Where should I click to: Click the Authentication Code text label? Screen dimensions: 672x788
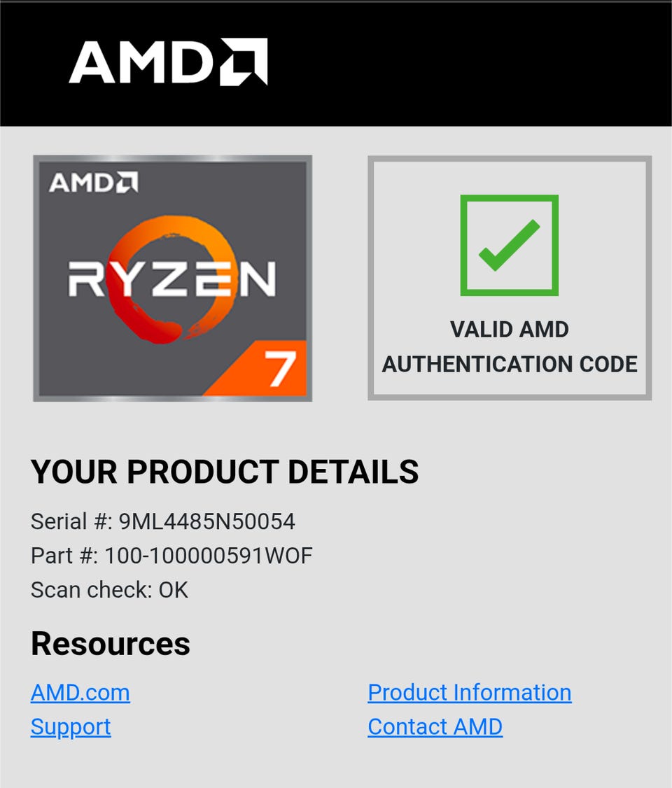[x=510, y=364]
